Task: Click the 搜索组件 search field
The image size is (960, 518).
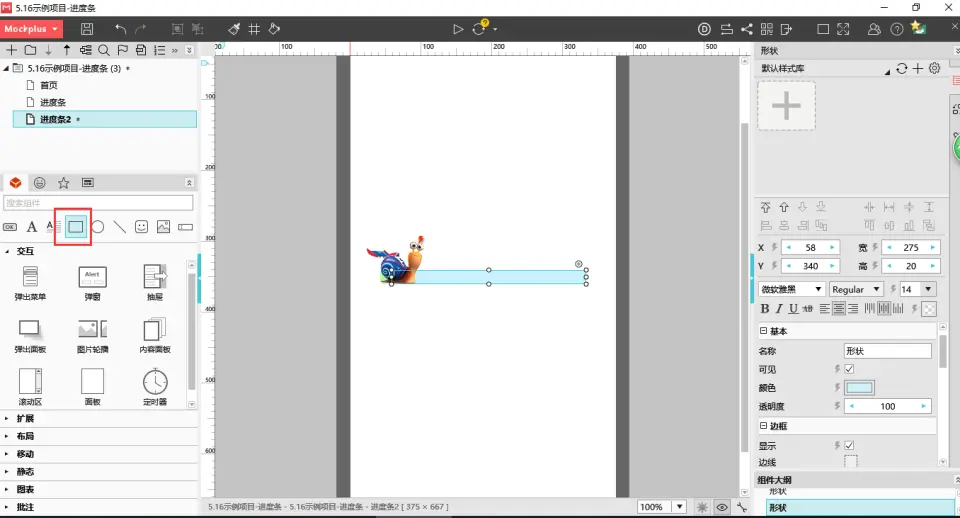Action: coord(98,203)
